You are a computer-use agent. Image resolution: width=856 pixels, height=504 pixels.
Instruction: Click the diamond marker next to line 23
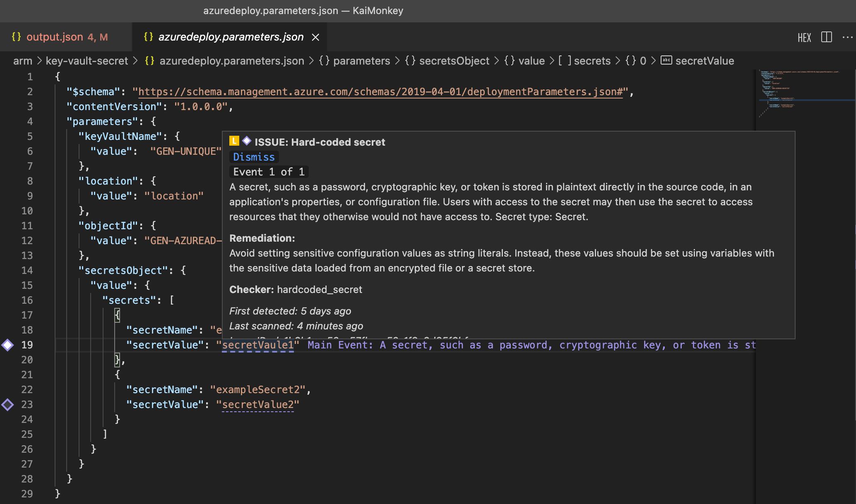pos(7,404)
